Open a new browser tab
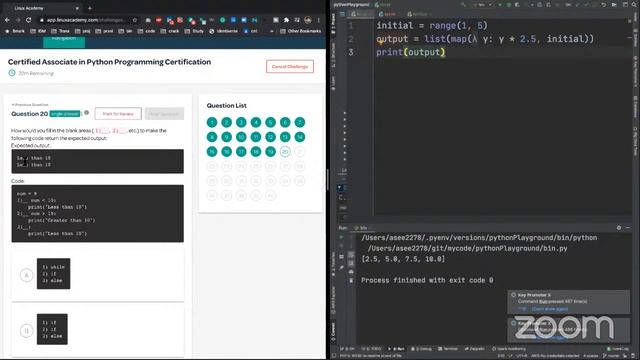The width and height of the screenshot is (640, 360). pyautogui.click(x=90, y=8)
